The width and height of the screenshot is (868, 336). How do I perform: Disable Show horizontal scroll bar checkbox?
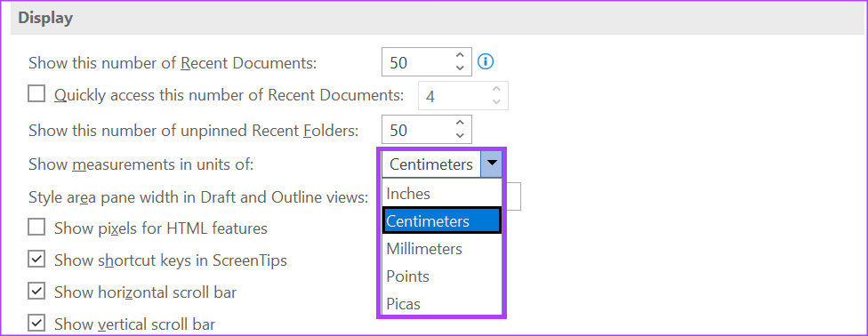point(36,292)
